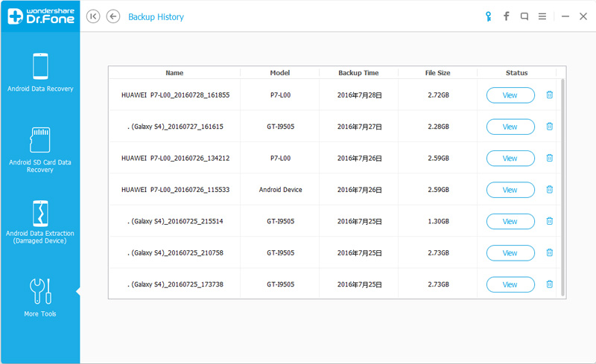
Task: Delete backup (Galaxy S4)_20160725_210758
Action: pos(550,252)
